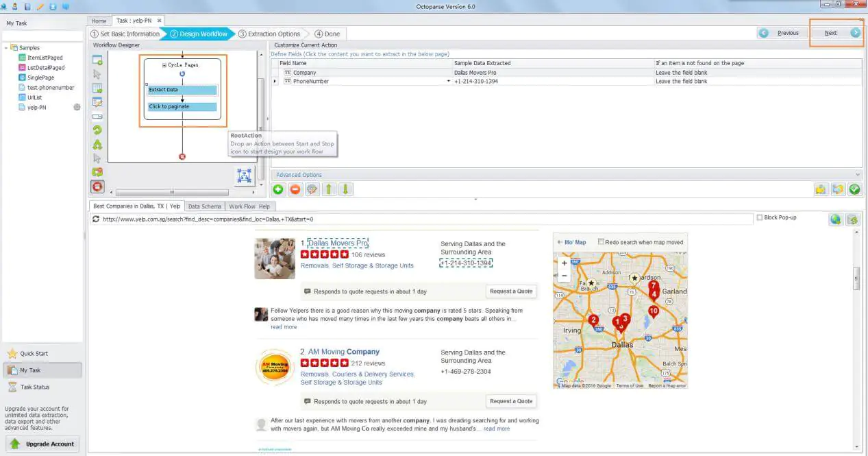This screenshot has height=456, width=868.
Task: Click the web page vertical scrollbar thumb
Action: [856, 278]
